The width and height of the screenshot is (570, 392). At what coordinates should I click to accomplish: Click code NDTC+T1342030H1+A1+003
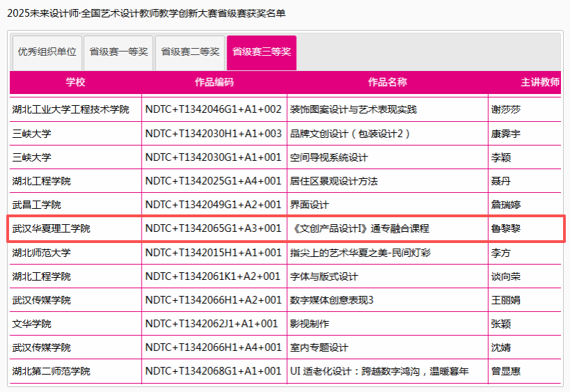coord(213,134)
